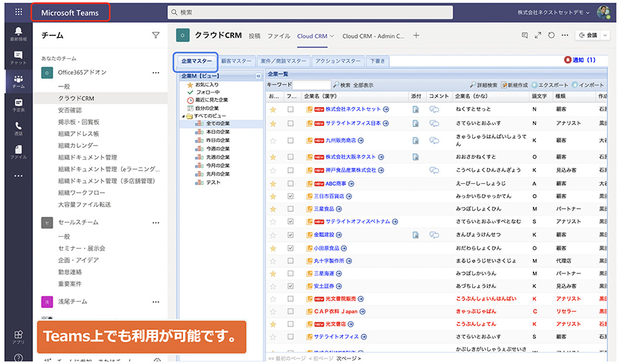The height and width of the screenshot is (364, 622).
Task: Open the 投稿 channel tab
Action: [254, 36]
